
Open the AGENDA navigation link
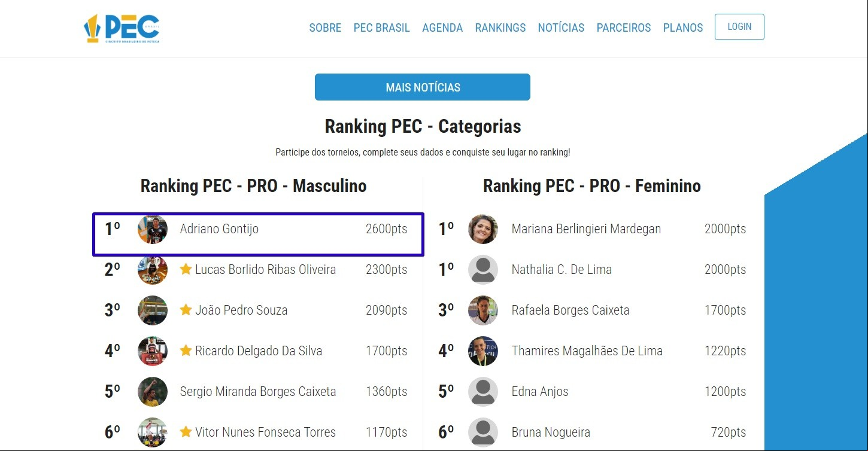coord(442,28)
